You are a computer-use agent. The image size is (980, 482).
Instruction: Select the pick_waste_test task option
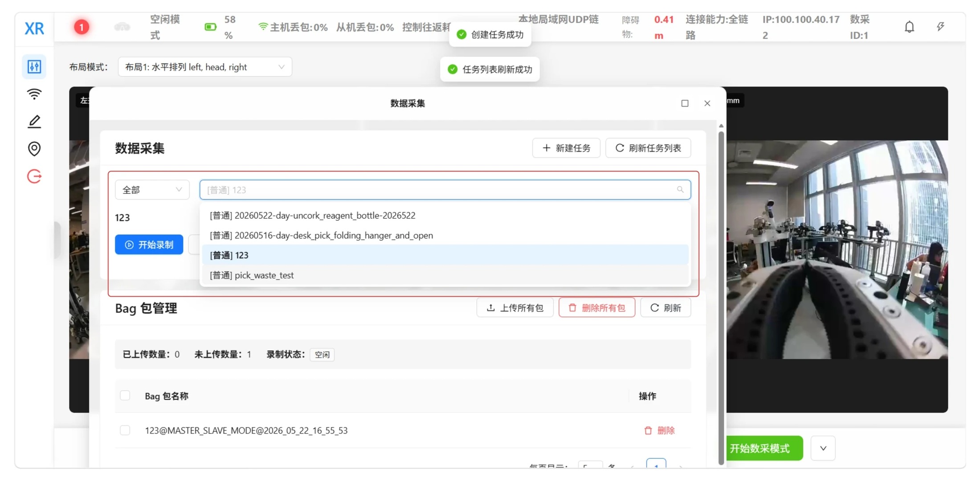(445, 275)
